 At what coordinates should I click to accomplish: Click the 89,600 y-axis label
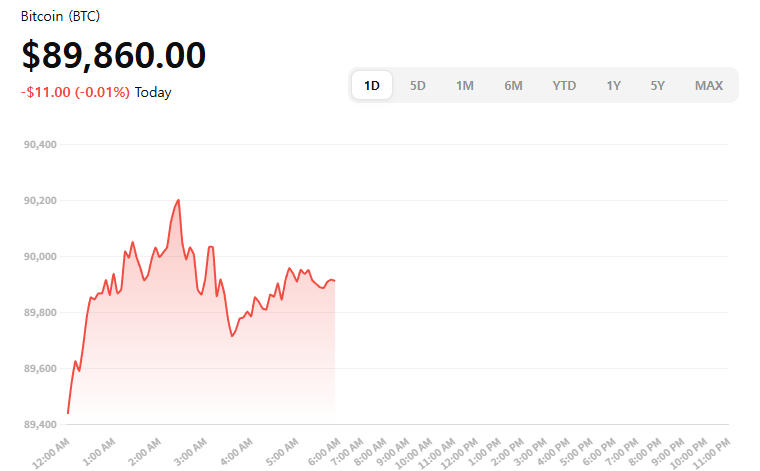point(39,369)
